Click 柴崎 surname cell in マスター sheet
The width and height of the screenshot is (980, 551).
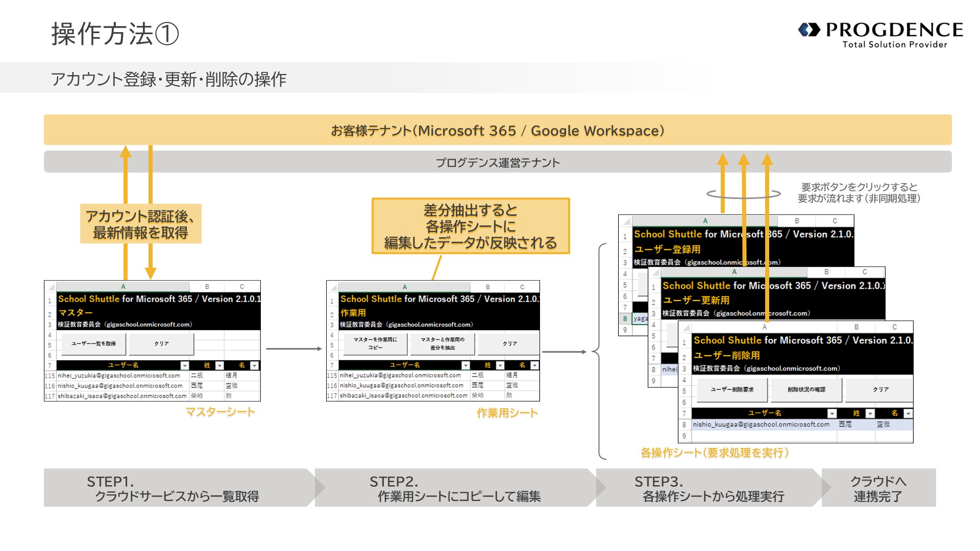[x=207, y=396]
